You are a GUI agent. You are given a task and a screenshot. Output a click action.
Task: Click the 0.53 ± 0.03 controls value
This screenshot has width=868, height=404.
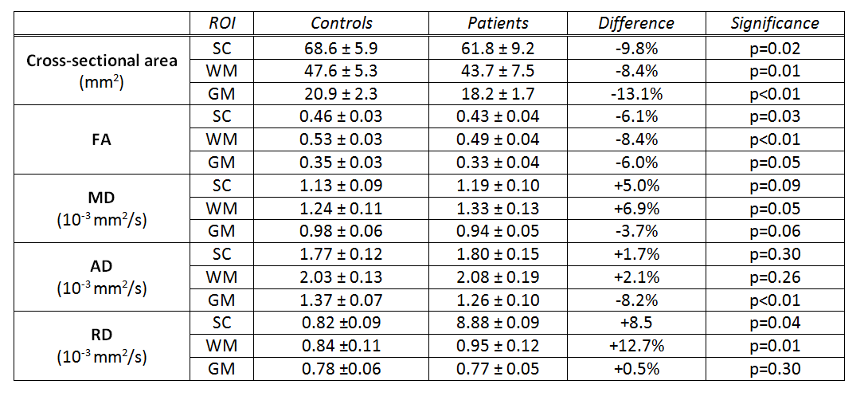click(x=341, y=140)
